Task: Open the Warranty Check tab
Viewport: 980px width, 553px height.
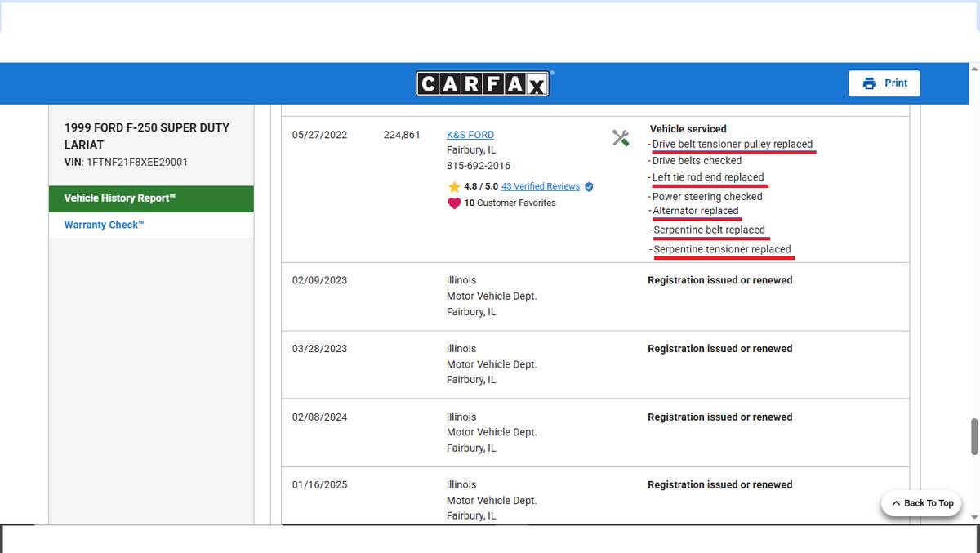Action: [x=104, y=225]
